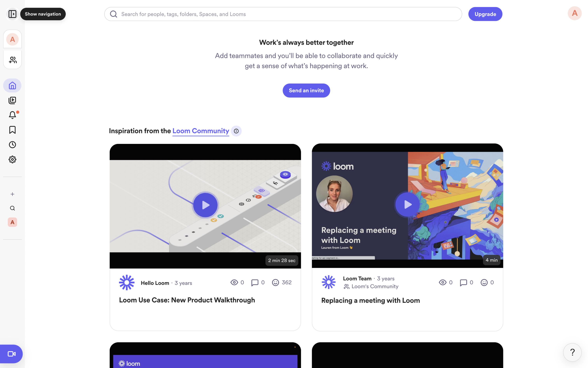Play the Replacing a meeting with Loom video

[x=408, y=205]
